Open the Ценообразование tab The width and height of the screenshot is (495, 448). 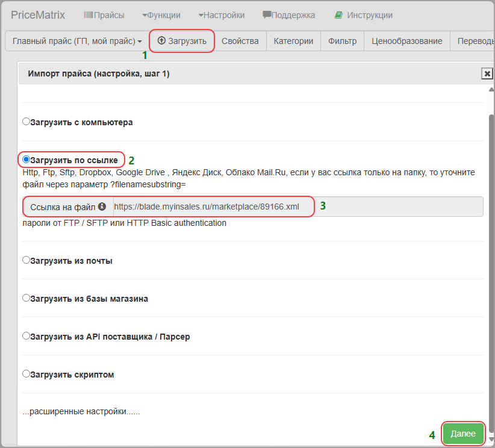pos(407,41)
